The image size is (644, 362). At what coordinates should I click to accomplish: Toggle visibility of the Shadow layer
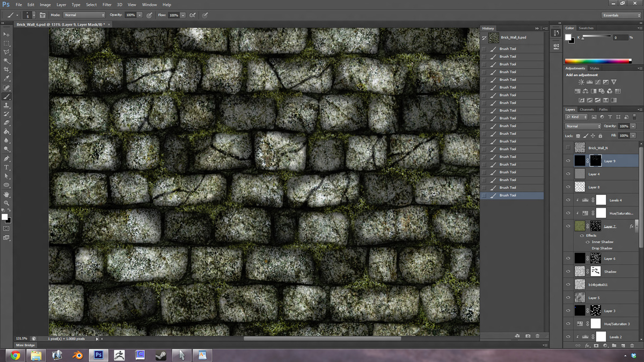pyautogui.click(x=569, y=271)
